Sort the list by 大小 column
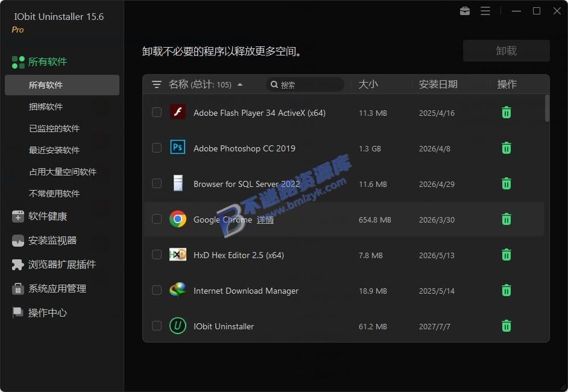568x392 pixels. tap(368, 84)
